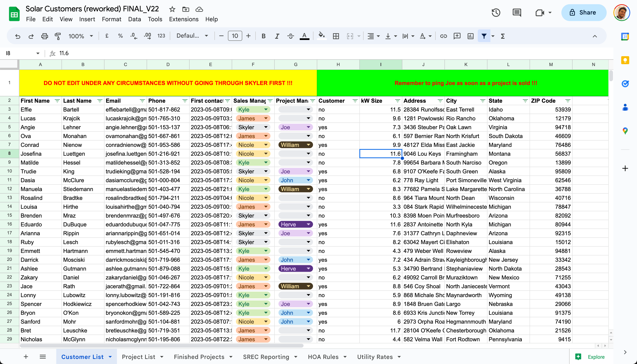Switch to the SREC Reporting tab
637x364 pixels.
[266, 357]
